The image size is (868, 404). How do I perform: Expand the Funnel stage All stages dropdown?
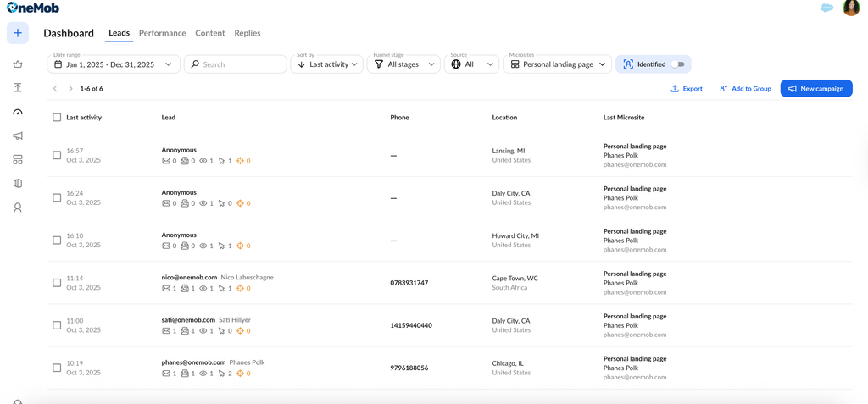(x=403, y=64)
